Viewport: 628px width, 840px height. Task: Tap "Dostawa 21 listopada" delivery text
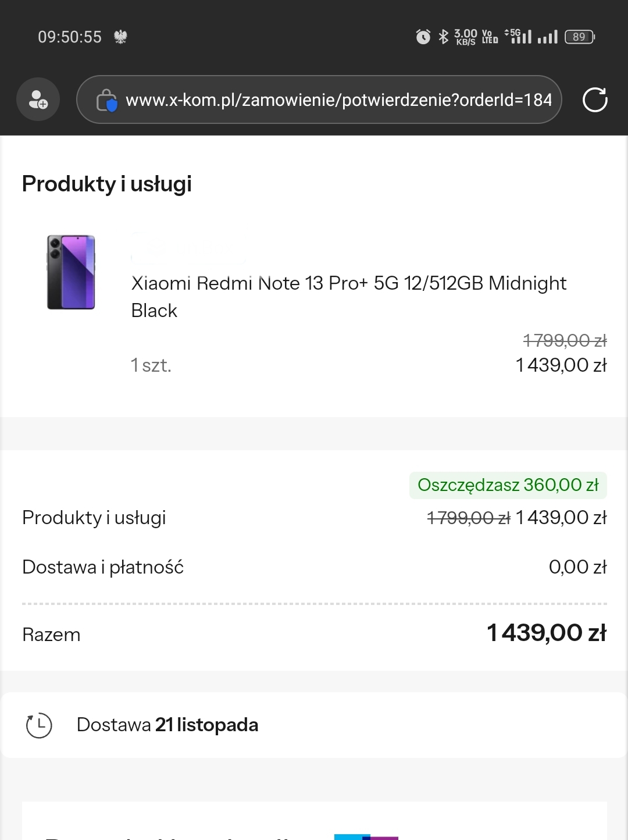167,725
